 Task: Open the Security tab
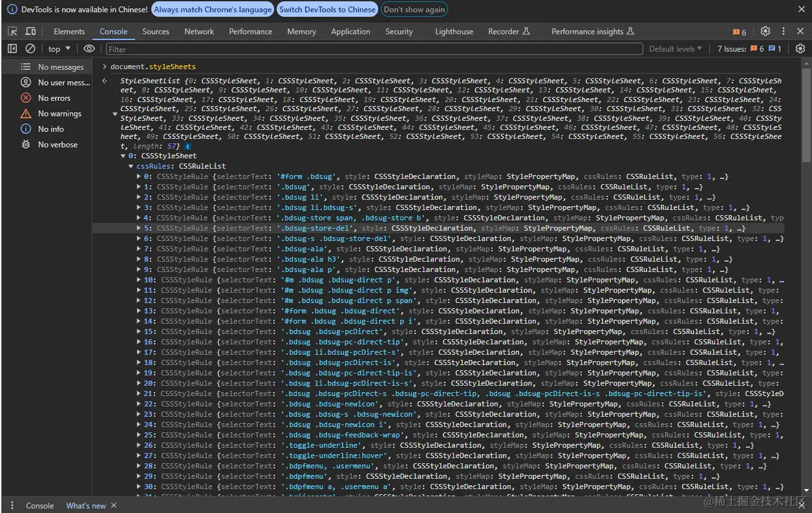pos(399,32)
